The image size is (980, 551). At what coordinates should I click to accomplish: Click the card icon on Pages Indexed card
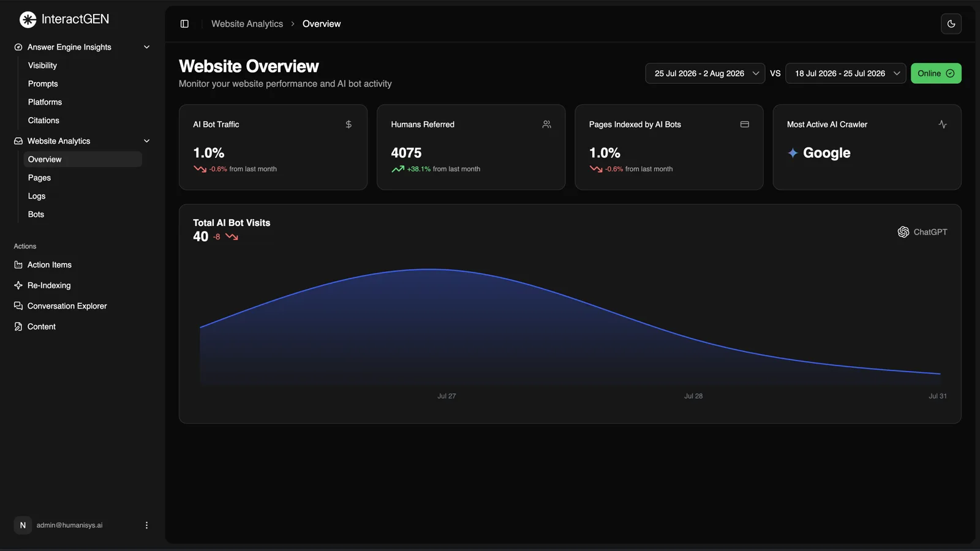tap(745, 124)
